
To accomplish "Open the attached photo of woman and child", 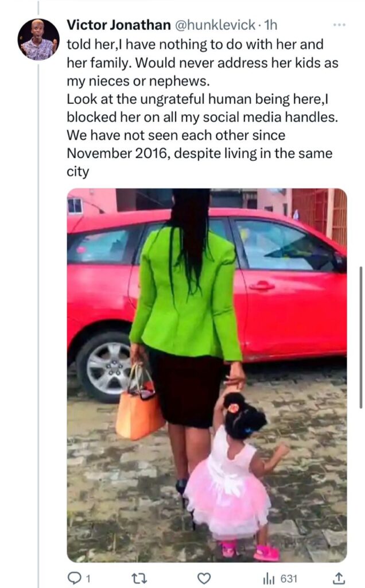I will (x=207, y=375).
